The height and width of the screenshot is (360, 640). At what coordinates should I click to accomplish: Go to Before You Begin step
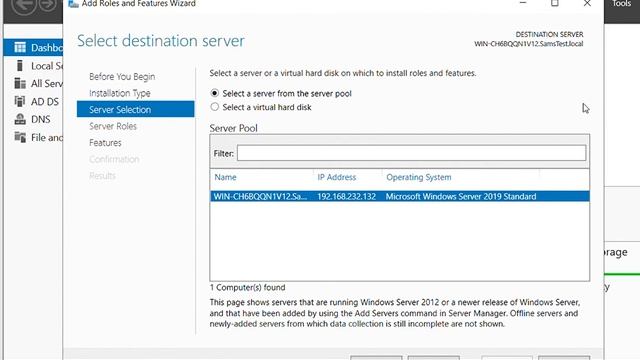tap(122, 76)
